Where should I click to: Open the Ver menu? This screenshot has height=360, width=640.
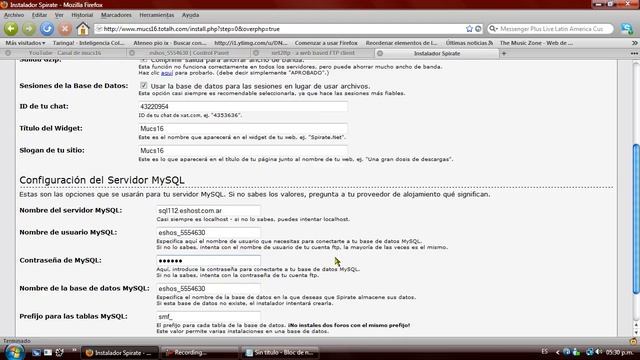pos(59,15)
